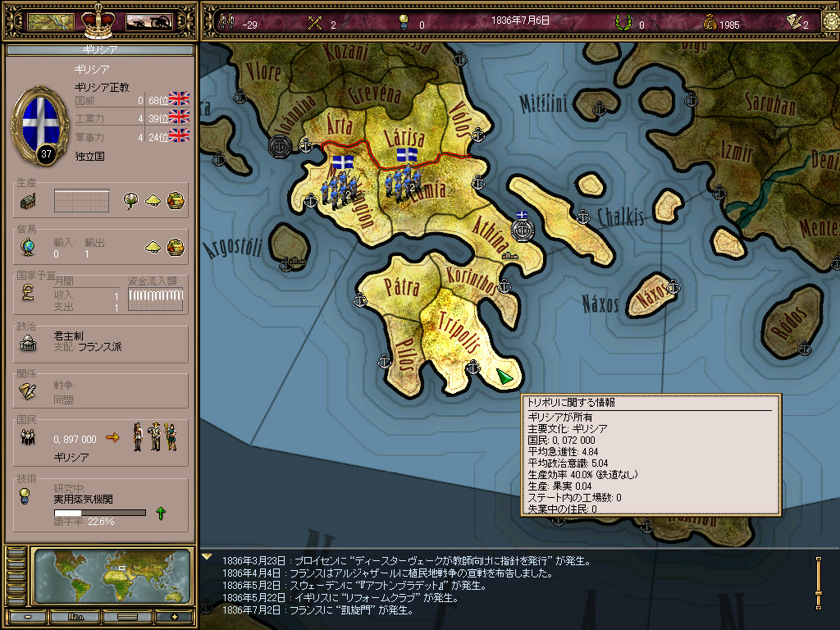
Task: Open trade via the globe icon
Action: (x=28, y=247)
